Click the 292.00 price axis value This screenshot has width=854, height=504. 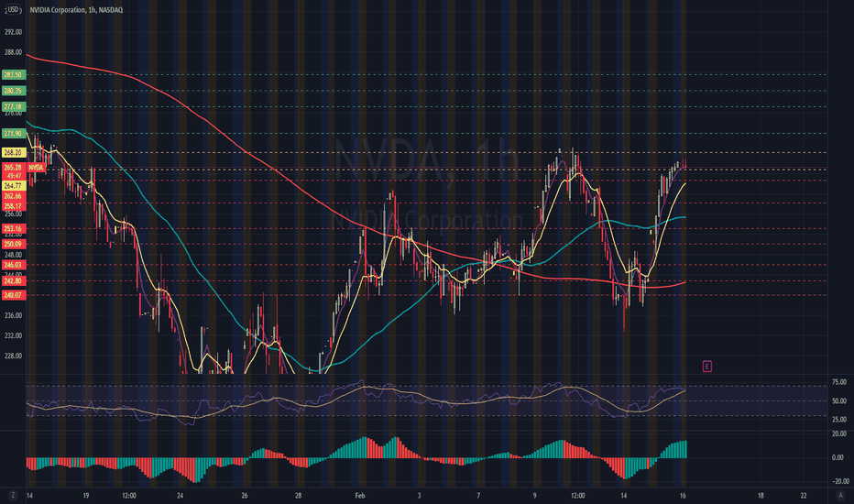(13, 32)
